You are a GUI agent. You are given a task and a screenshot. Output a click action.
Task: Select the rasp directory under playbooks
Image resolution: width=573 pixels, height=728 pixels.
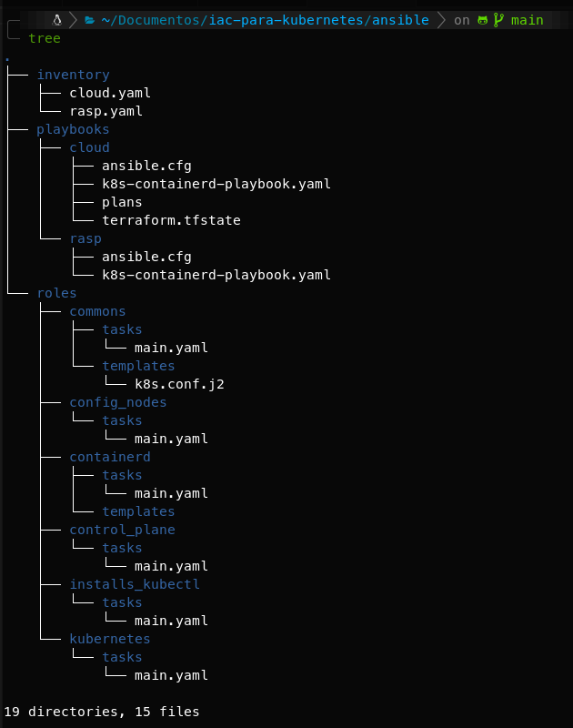click(85, 238)
